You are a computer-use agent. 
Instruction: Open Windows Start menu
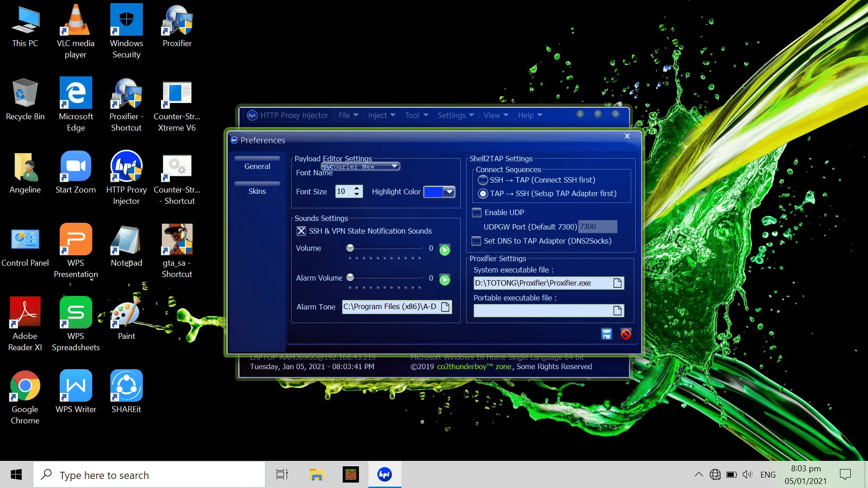[16, 474]
